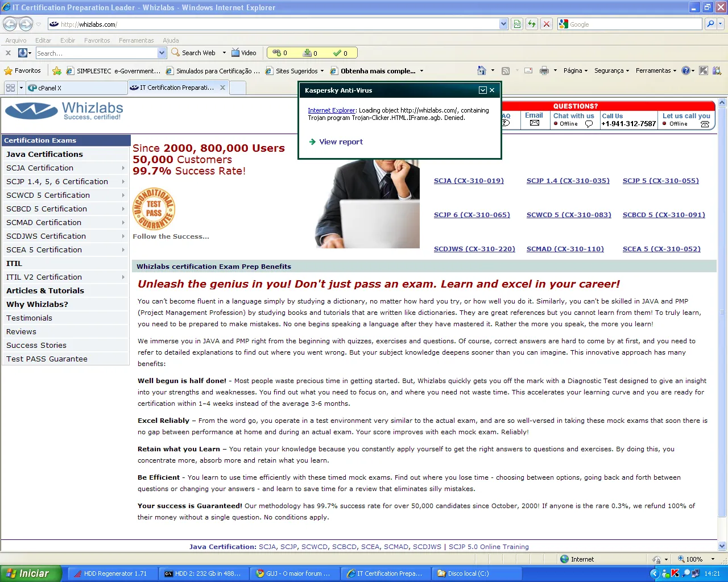This screenshot has height=582, width=728.
Task: Click the browser Forward arrow button
Action: coord(26,24)
